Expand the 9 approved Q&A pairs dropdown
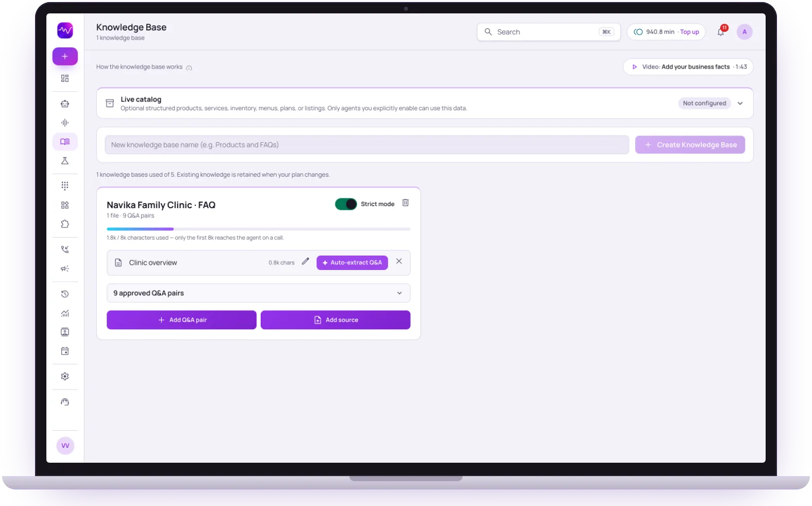The height and width of the screenshot is (506, 812). click(259, 293)
